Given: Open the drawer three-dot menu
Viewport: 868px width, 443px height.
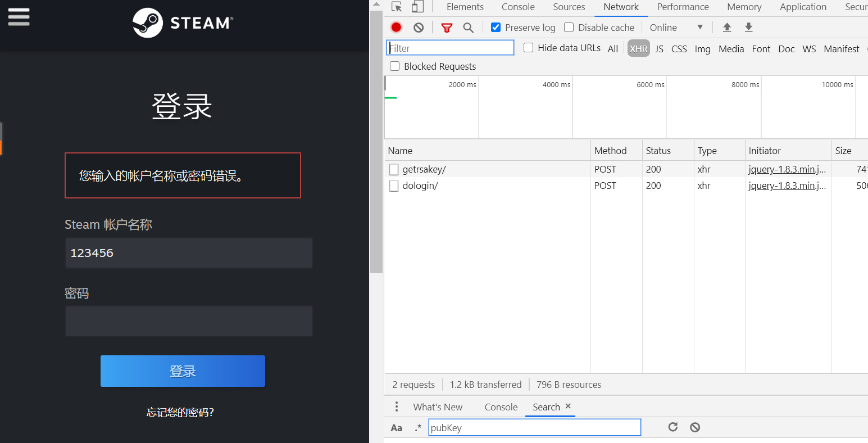Looking at the screenshot, I should (x=397, y=406).
